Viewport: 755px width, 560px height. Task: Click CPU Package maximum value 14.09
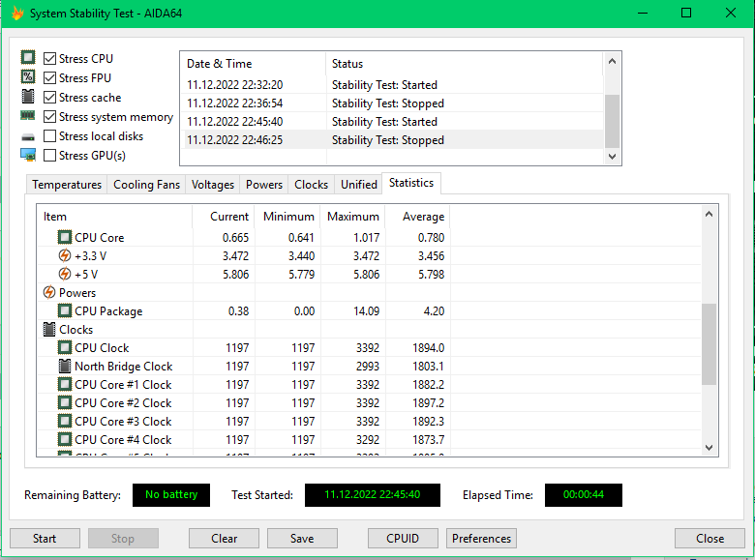point(366,311)
